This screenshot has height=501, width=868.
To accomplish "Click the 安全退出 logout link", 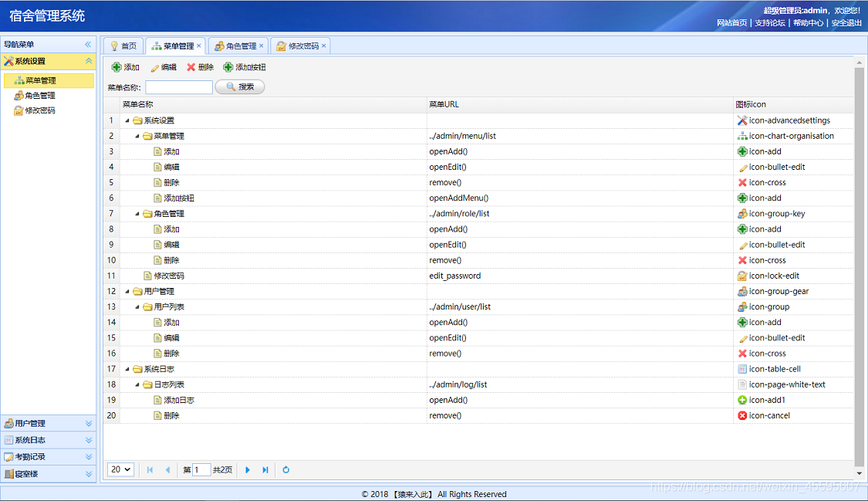I will click(x=846, y=22).
